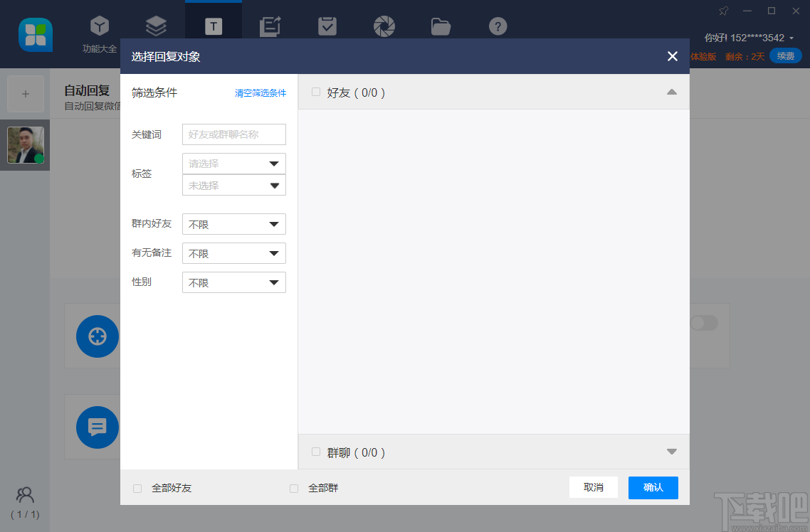Viewport: 810px width, 532px height.
Task: Expand the 群聊 list section arrow
Action: click(x=671, y=452)
